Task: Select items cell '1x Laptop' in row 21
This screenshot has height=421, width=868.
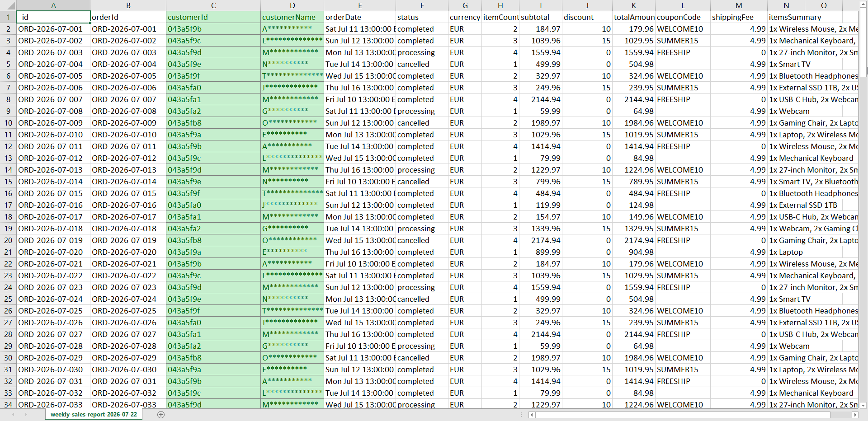Action: click(x=786, y=252)
